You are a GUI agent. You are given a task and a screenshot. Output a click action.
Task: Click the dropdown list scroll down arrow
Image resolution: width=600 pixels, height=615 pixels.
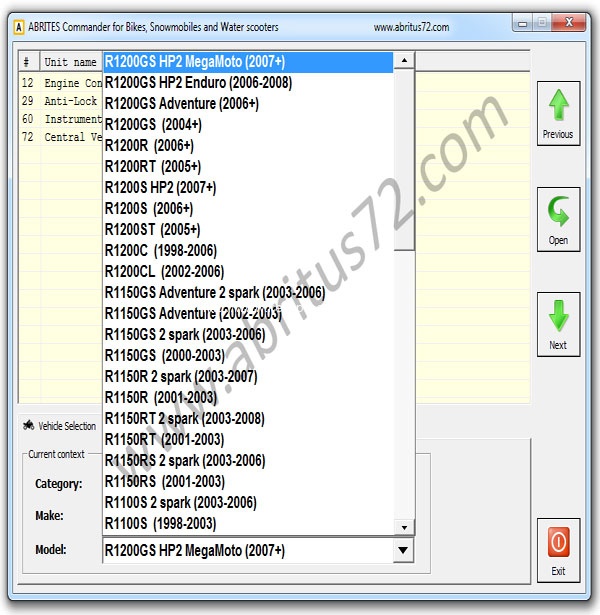click(404, 528)
